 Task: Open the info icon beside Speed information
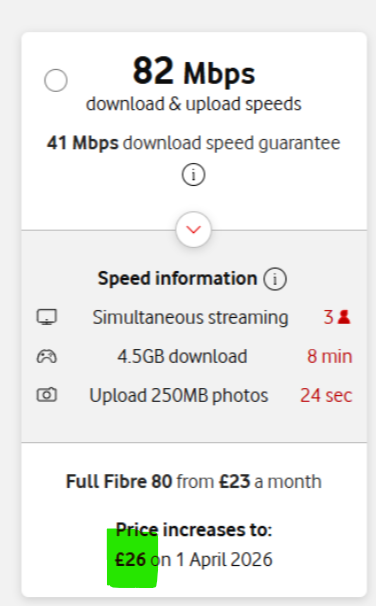pos(275,279)
